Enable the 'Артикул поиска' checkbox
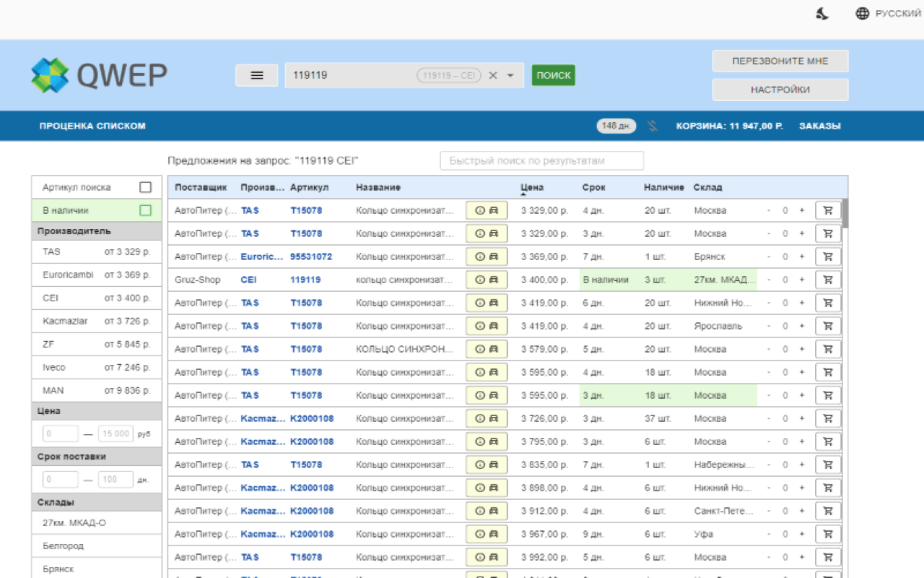924x578 pixels. click(x=145, y=187)
